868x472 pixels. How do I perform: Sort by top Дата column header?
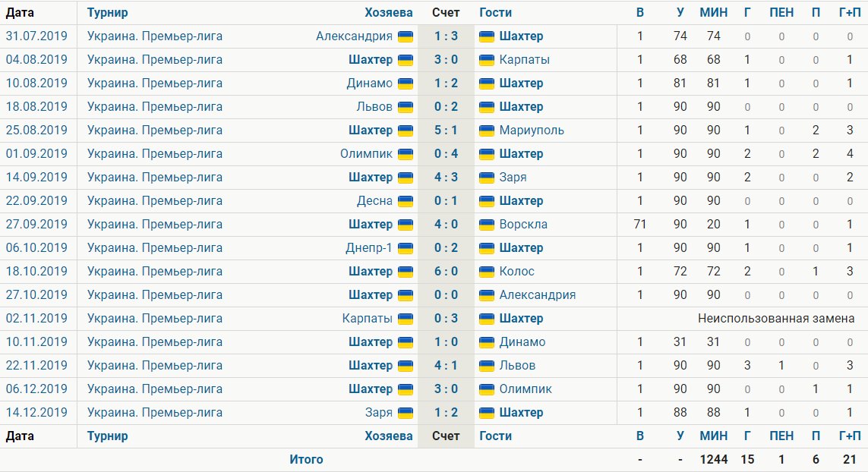(20, 12)
